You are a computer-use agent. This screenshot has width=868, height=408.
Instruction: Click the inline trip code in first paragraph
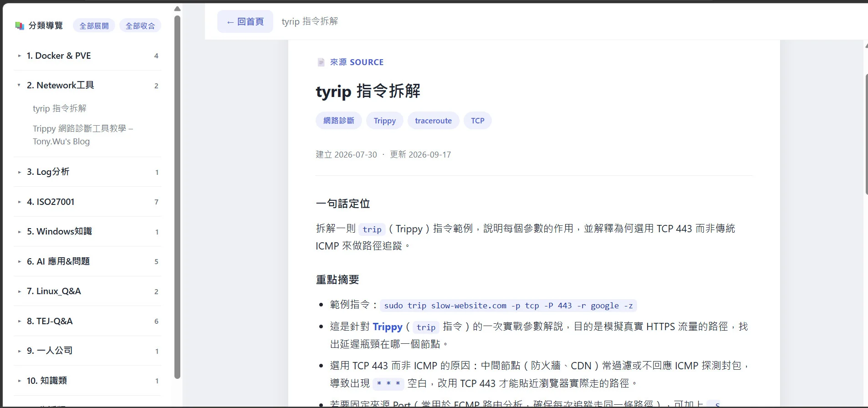pyautogui.click(x=372, y=229)
